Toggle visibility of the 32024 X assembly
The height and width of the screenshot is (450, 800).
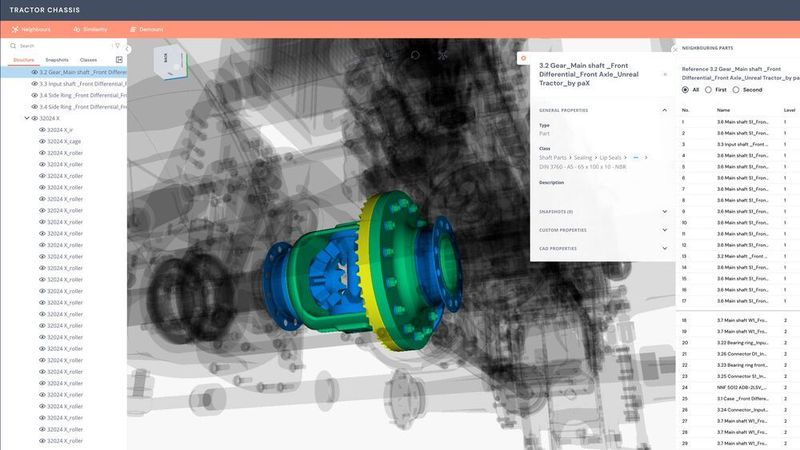pos(35,118)
